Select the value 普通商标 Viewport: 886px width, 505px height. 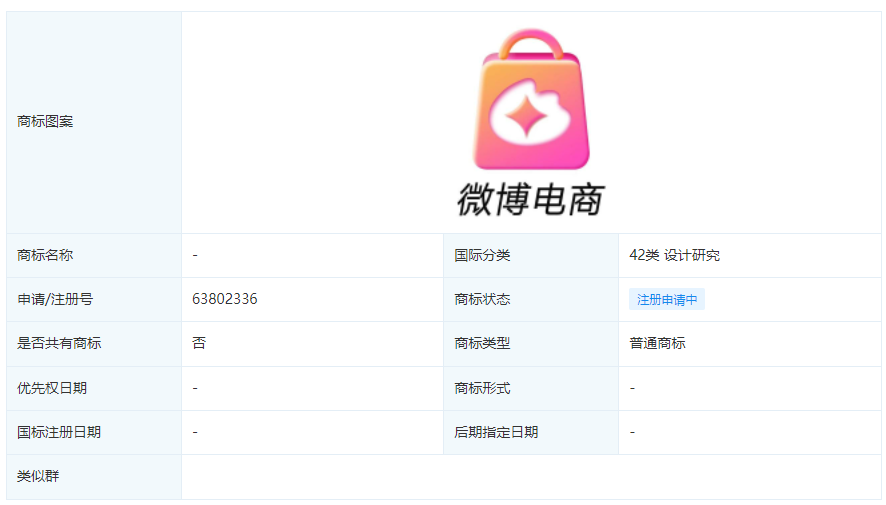click(657, 343)
